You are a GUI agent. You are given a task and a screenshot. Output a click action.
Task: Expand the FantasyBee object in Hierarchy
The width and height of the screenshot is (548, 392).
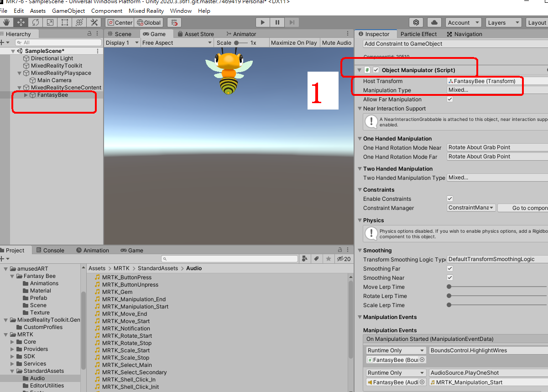coord(26,95)
